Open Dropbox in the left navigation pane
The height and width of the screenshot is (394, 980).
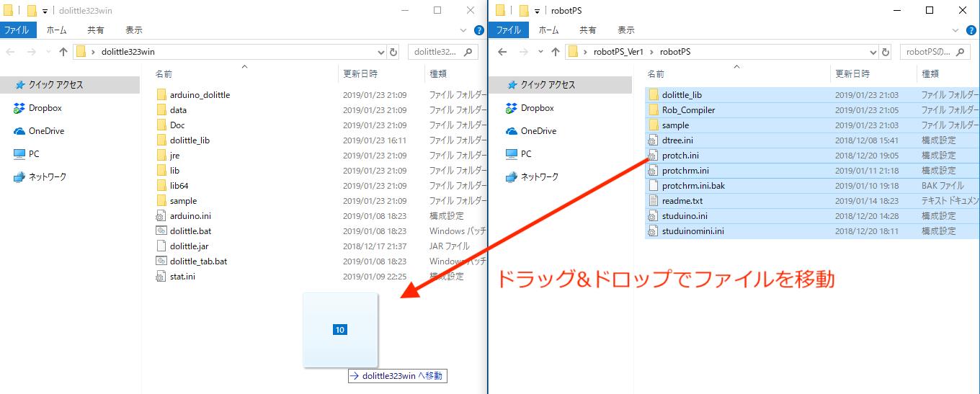[45, 108]
